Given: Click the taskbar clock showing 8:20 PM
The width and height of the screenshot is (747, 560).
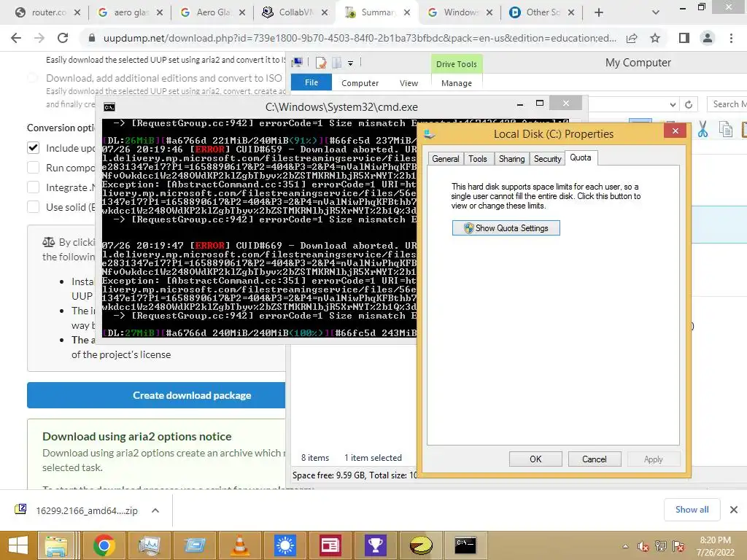Looking at the screenshot, I should click(x=715, y=546).
